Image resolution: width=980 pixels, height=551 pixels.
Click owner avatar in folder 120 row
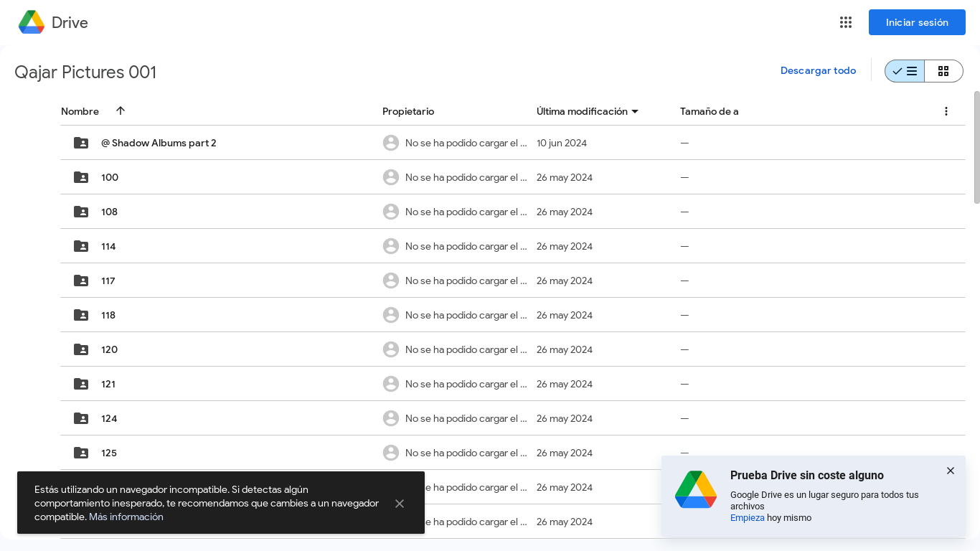click(x=391, y=349)
